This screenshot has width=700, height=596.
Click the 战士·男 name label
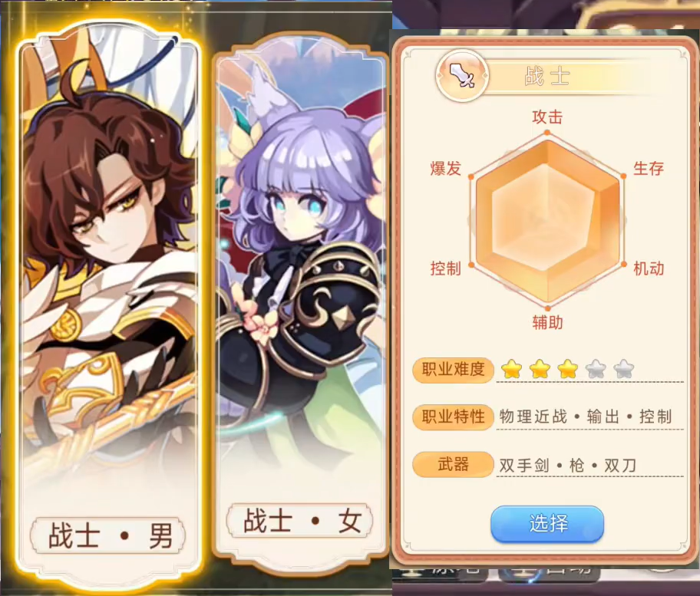click(108, 535)
